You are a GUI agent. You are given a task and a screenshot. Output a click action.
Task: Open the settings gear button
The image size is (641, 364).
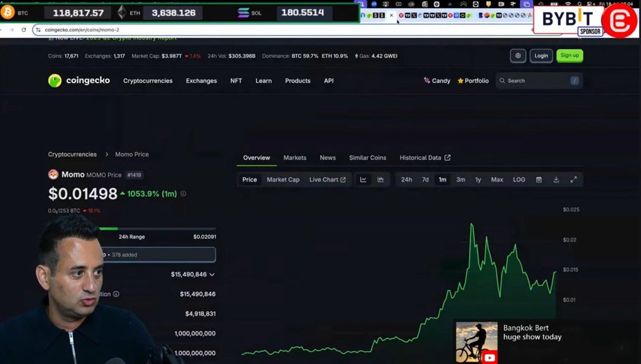coord(517,56)
